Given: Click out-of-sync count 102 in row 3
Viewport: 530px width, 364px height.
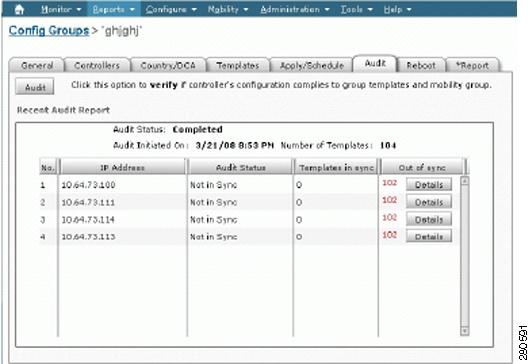Looking at the screenshot, I should [x=389, y=217].
